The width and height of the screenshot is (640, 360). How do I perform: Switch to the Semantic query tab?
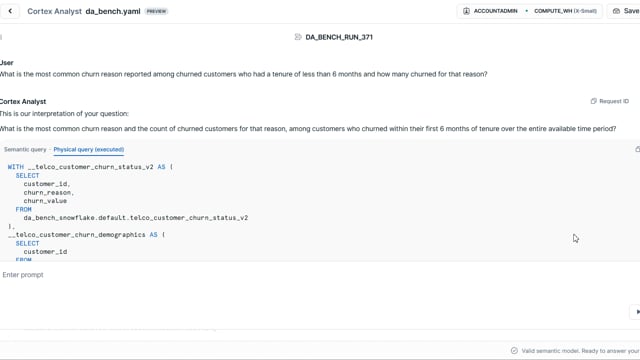pos(25,149)
